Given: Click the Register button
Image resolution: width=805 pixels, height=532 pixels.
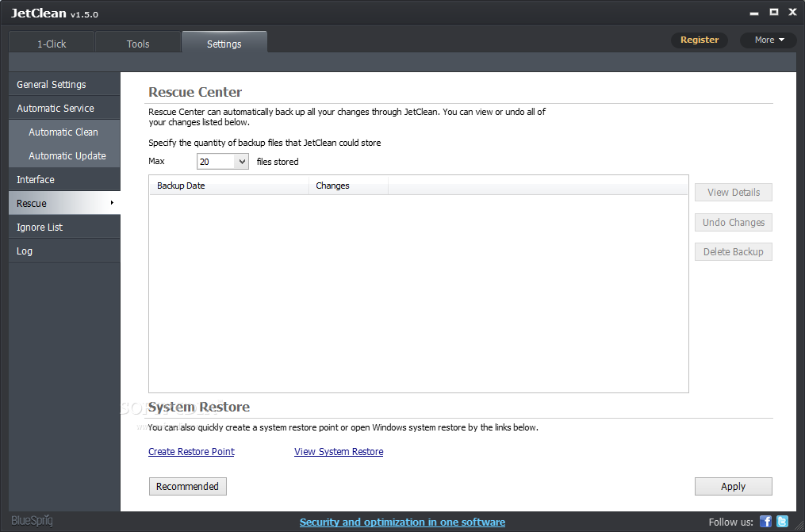Looking at the screenshot, I should coord(700,40).
